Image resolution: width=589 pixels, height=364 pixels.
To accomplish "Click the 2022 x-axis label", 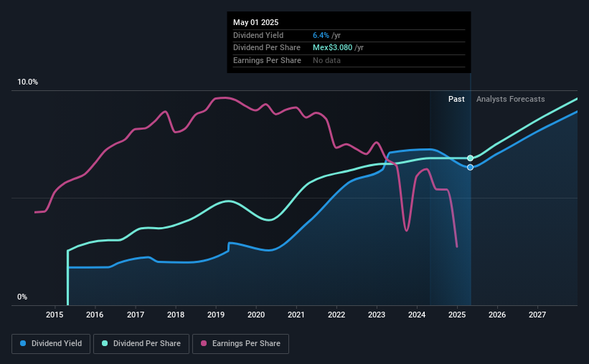I will 336,315.
